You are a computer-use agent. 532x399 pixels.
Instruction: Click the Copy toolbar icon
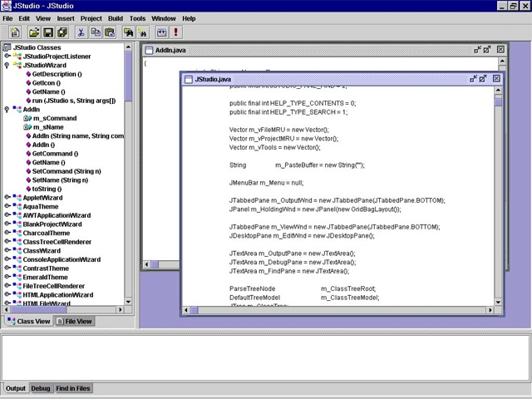[x=96, y=32]
